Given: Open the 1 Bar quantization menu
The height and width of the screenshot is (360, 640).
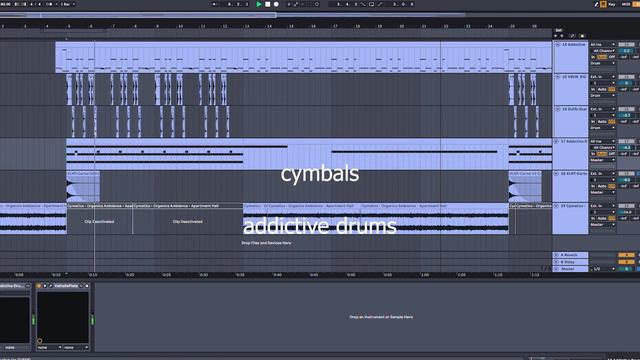Looking at the screenshot, I should coord(67,4).
